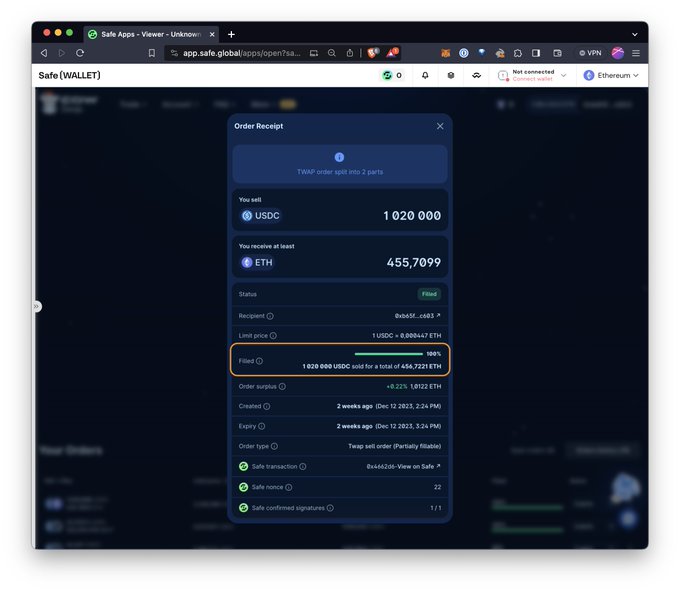Open Brave Shields lion icon
Viewport: 680px width, 591px height.
pos(373,53)
